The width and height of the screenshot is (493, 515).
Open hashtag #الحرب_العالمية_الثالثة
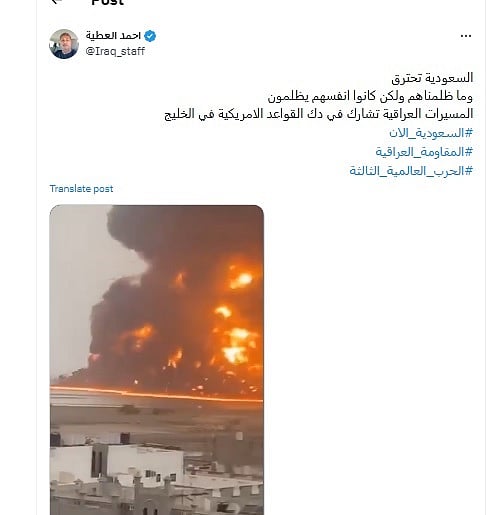411,171
